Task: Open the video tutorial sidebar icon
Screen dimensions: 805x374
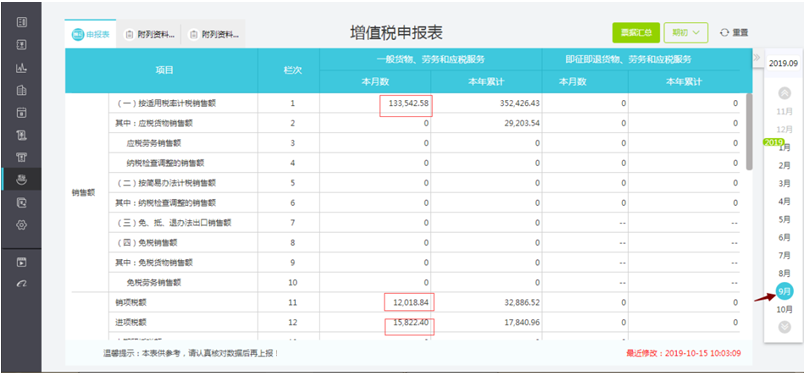Action: [x=22, y=263]
